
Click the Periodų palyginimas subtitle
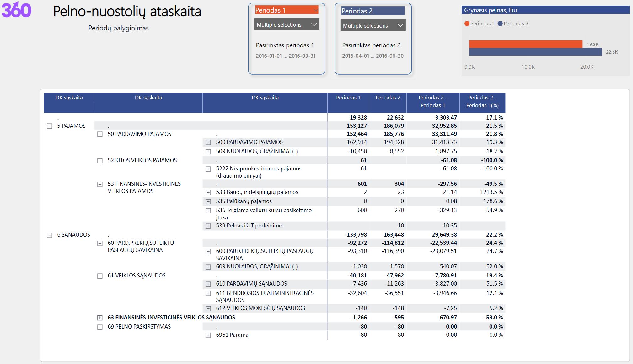[118, 28]
